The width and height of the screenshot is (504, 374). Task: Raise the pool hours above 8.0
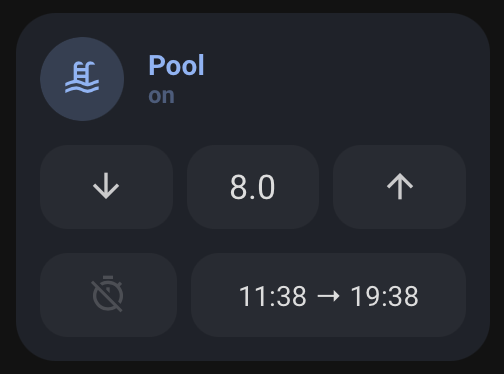(399, 187)
